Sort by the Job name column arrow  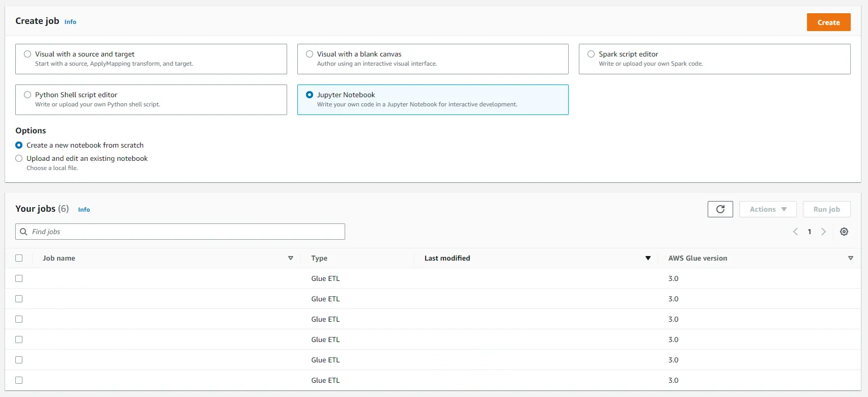[291, 258]
